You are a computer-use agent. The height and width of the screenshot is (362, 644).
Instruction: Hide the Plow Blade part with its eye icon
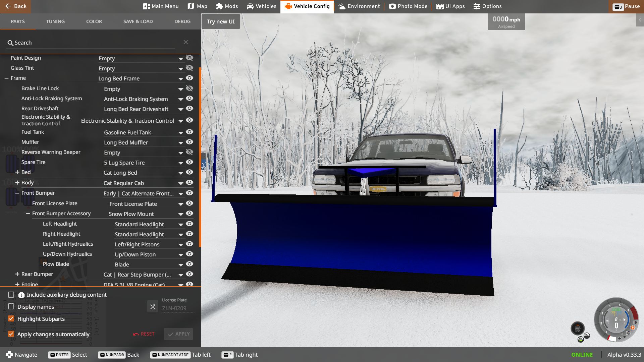pyautogui.click(x=190, y=264)
